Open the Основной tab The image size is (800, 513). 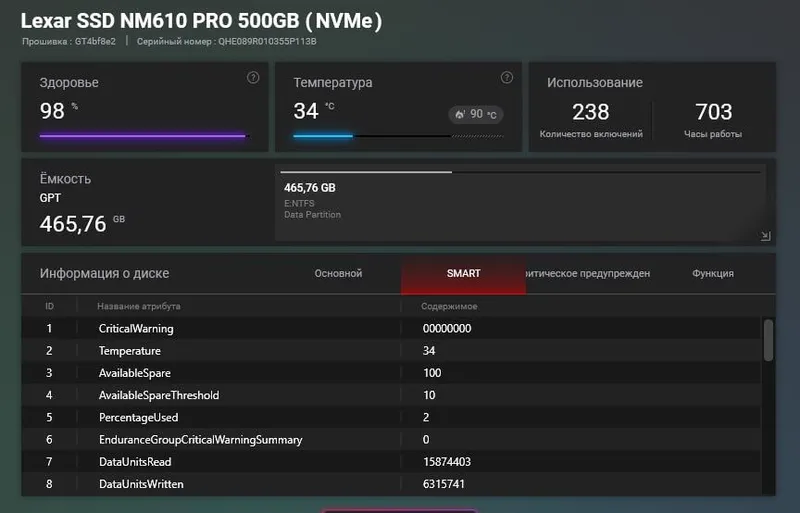(x=338, y=274)
